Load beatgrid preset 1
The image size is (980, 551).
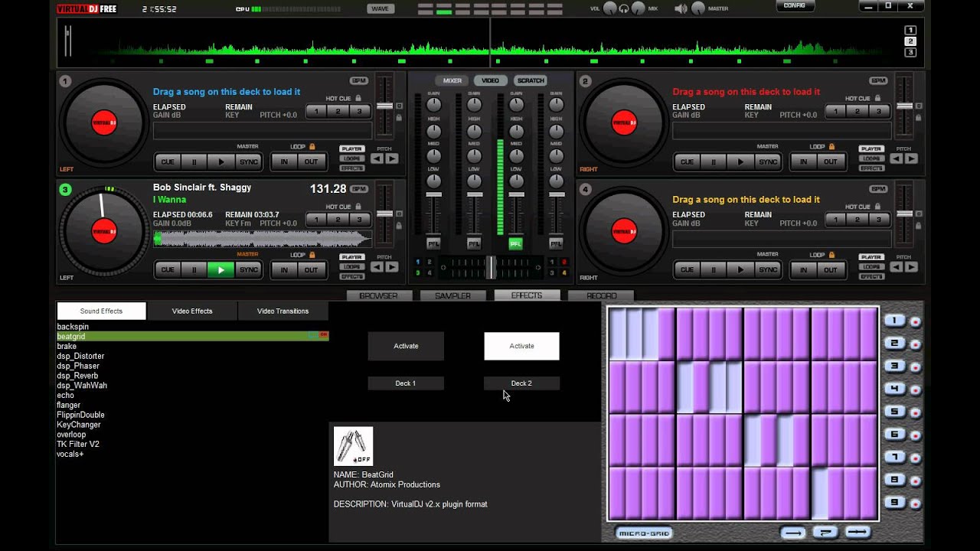[894, 321]
